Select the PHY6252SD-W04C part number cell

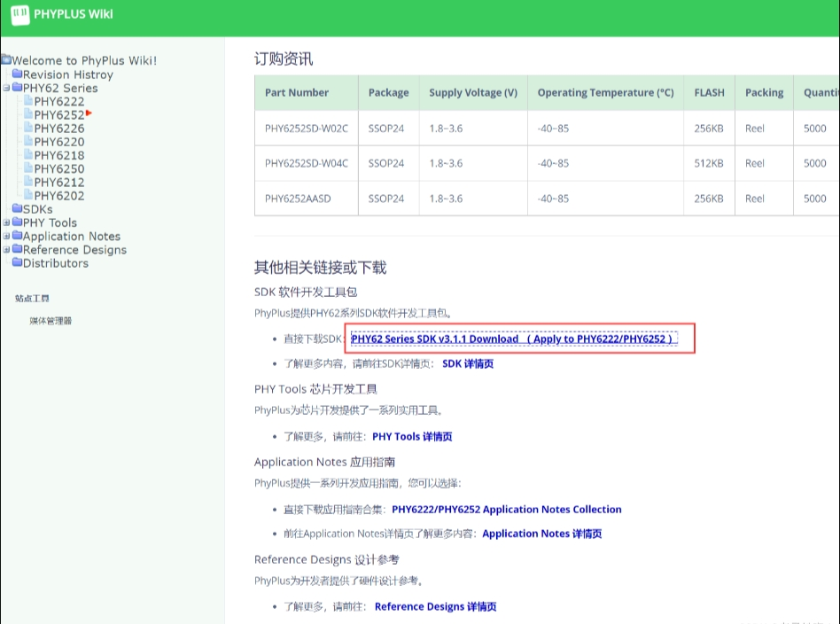point(307,163)
